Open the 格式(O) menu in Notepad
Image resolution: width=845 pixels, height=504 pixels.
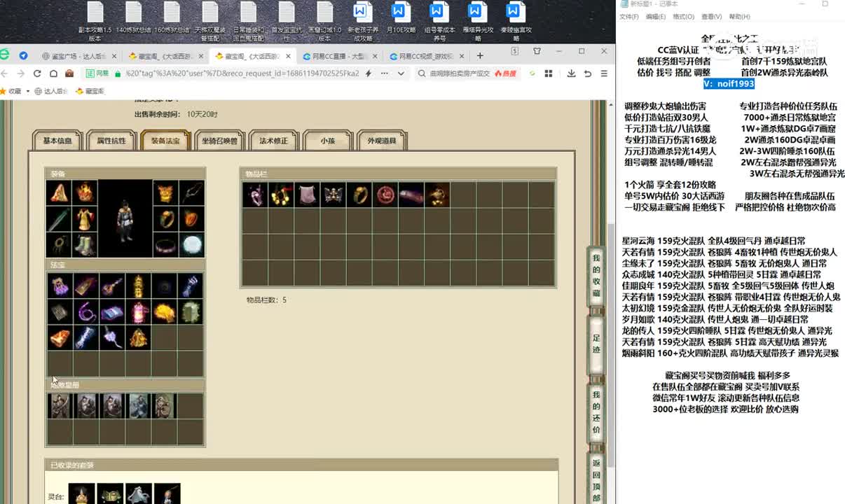683,17
